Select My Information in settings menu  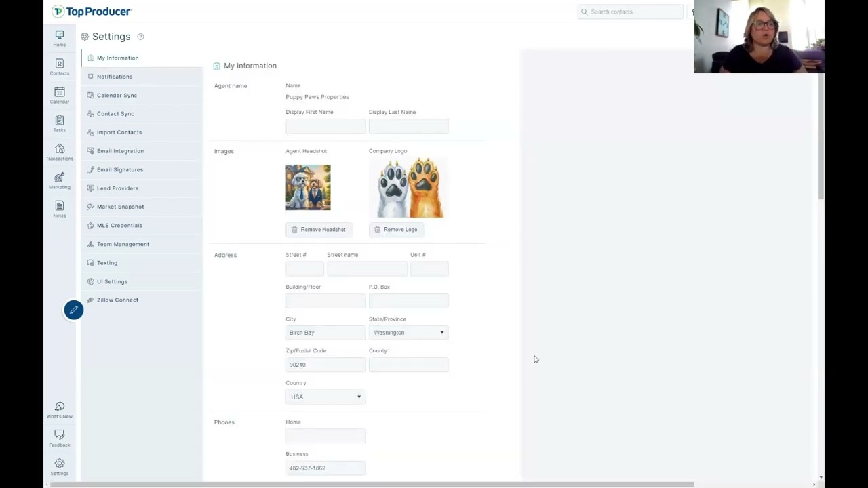142,58
